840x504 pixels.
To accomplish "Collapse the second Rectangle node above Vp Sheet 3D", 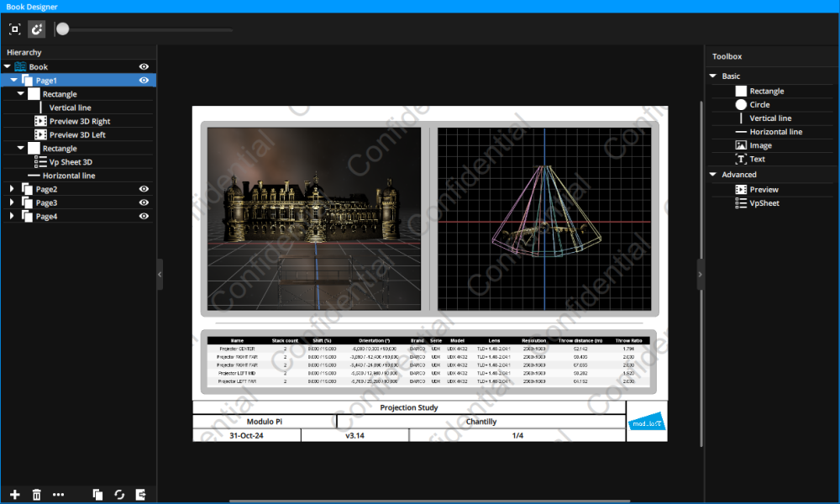I will click(21, 148).
